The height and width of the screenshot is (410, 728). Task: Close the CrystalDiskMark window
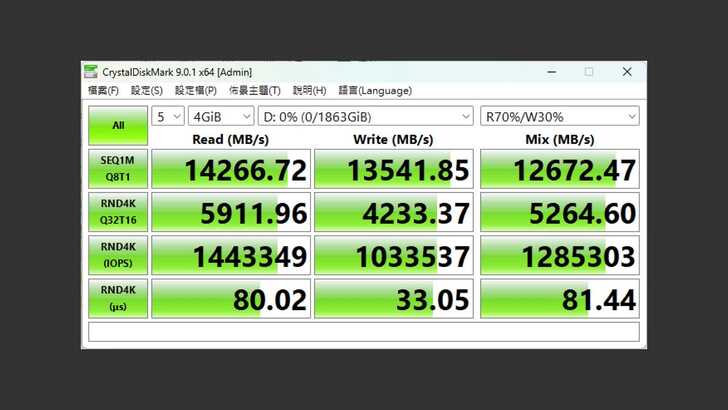click(x=627, y=72)
